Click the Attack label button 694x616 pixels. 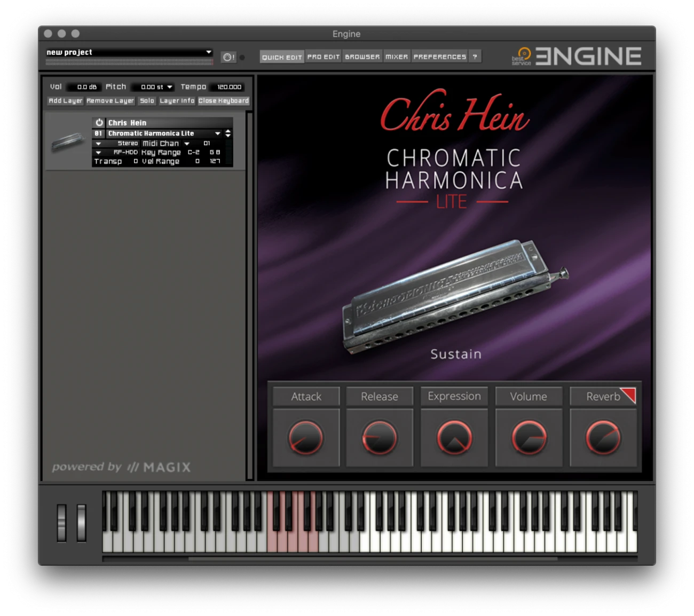point(306,397)
